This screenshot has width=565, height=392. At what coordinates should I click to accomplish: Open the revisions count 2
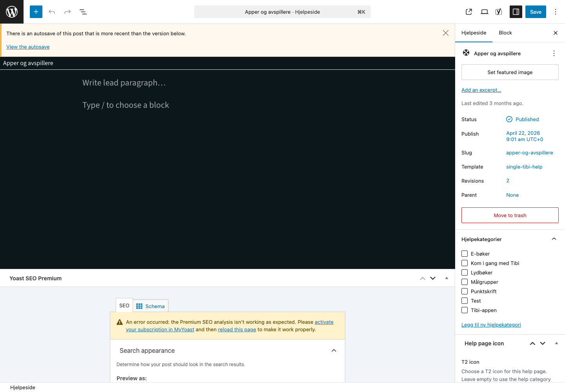pos(508,181)
